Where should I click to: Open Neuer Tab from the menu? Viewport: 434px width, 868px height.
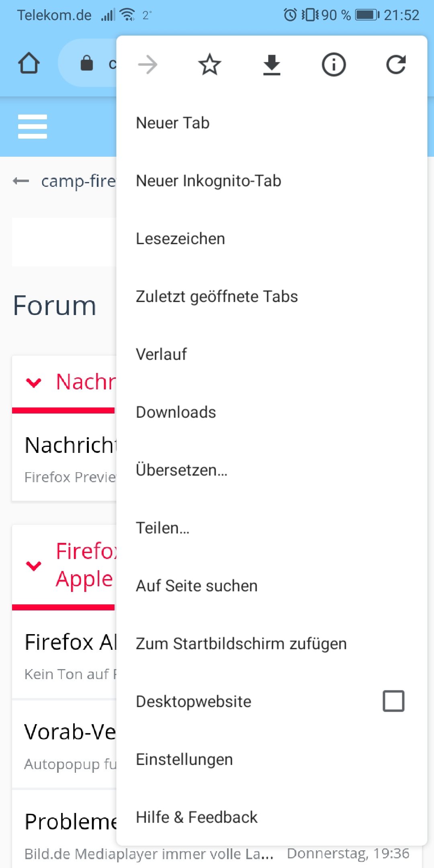tap(173, 123)
